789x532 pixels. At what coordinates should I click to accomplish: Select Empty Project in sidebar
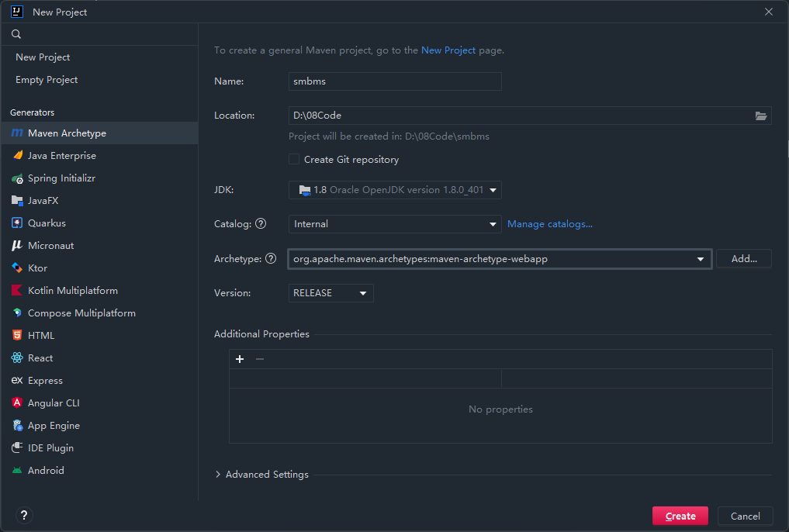[x=47, y=80]
